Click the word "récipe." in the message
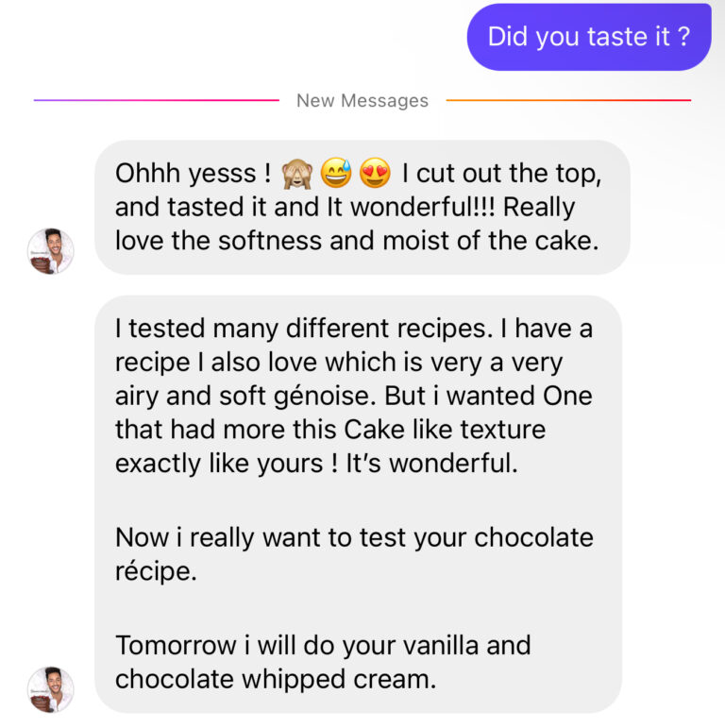725x728 pixels. (x=156, y=571)
